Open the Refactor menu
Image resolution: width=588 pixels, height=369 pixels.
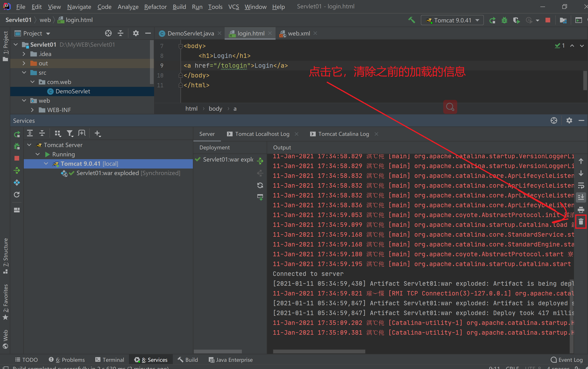[155, 7]
